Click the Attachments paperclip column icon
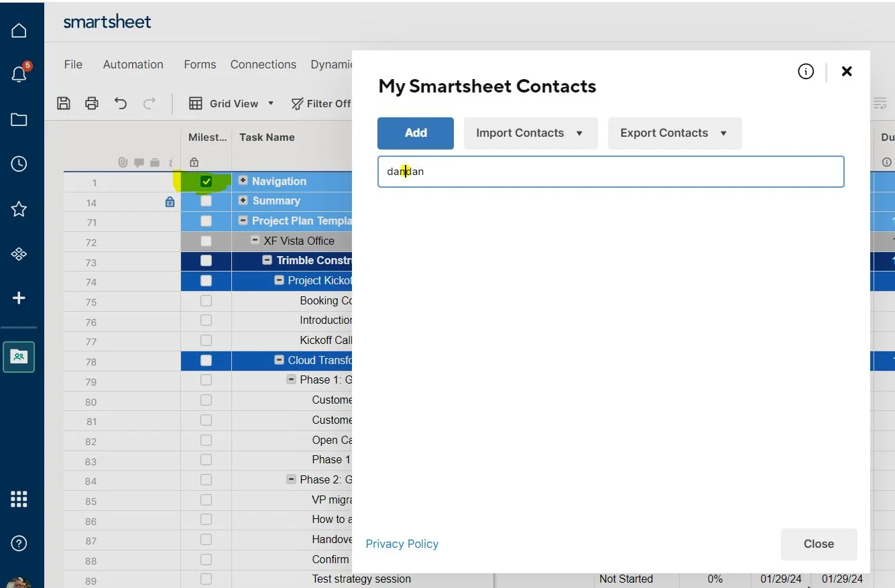This screenshot has width=895, height=588. click(x=123, y=162)
